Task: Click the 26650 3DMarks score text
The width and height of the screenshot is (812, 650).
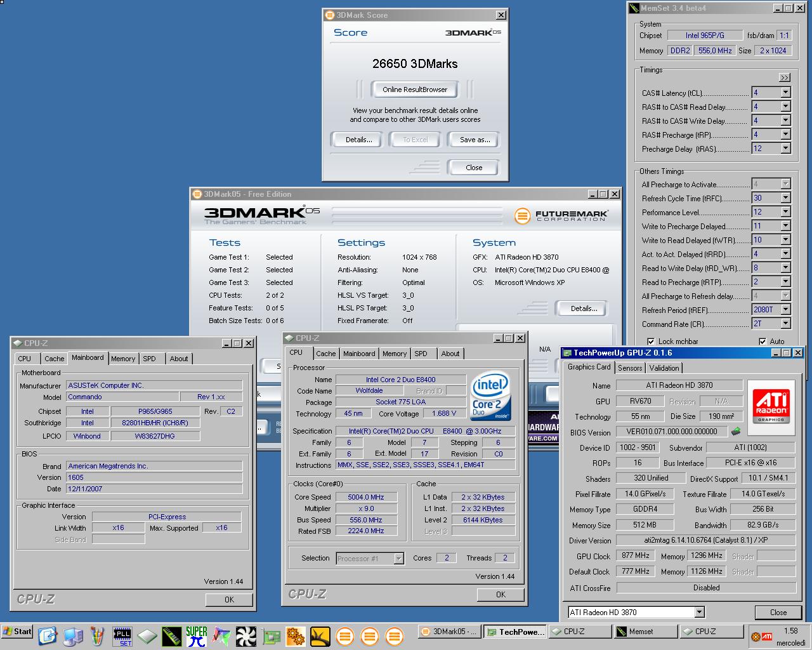Action: (415, 63)
